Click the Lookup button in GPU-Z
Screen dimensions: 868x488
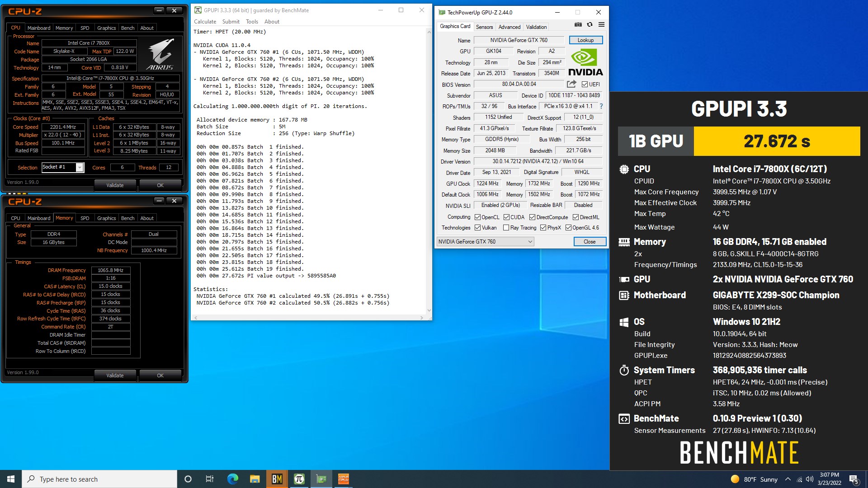586,40
